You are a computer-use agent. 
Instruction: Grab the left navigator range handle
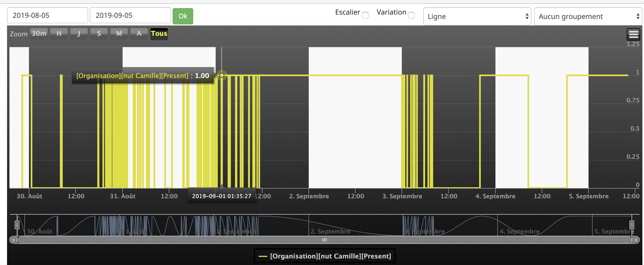tap(17, 225)
